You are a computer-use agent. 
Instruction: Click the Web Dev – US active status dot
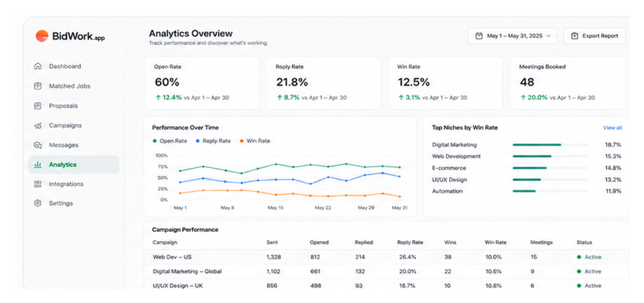tap(579, 257)
